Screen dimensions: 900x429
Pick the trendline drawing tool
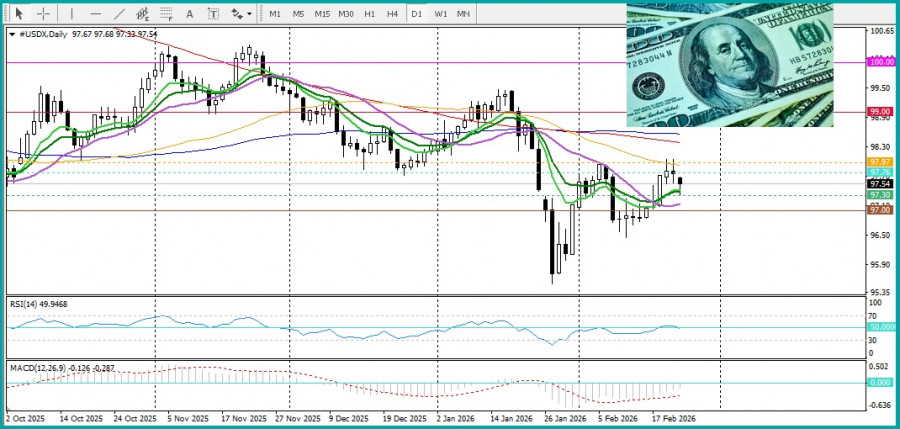120,14
